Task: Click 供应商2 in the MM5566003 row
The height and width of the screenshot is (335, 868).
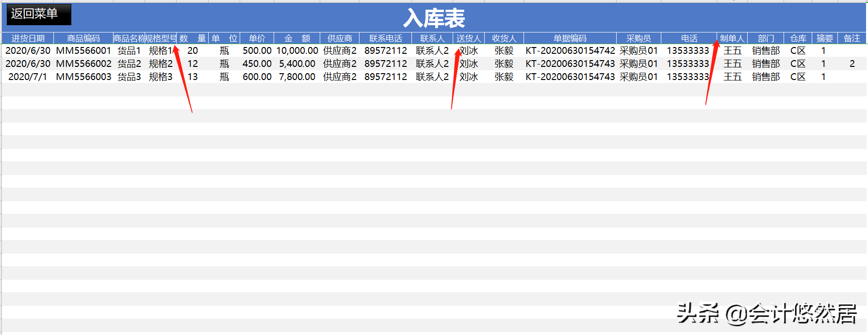Action: 340,77
